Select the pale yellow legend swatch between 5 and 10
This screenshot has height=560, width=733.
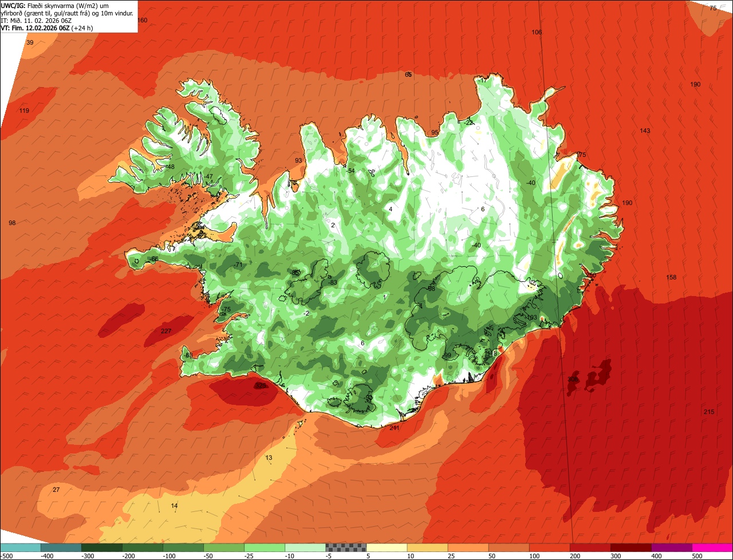[387, 547]
